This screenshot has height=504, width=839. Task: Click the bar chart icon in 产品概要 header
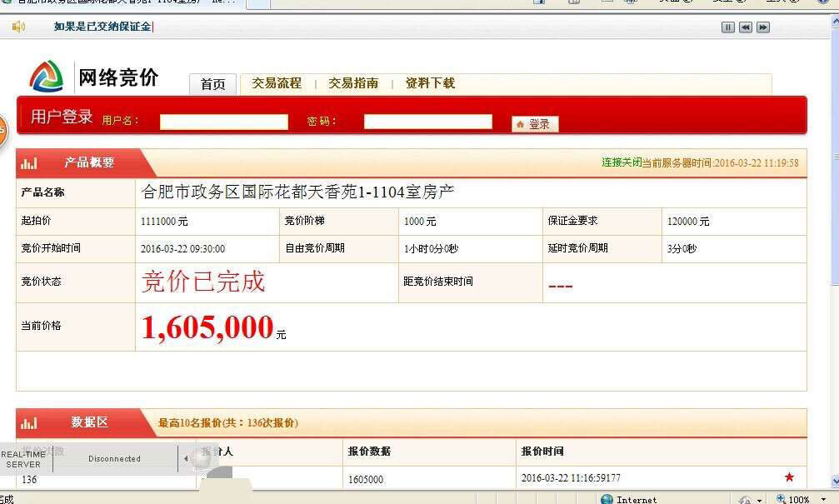(x=29, y=163)
